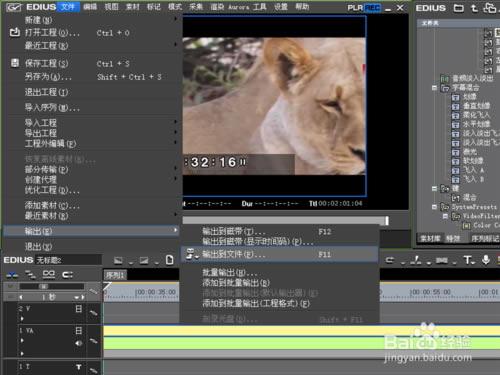Expand the 工程外编辑 submenu
The height and width of the screenshot is (375, 500).
[175, 142]
